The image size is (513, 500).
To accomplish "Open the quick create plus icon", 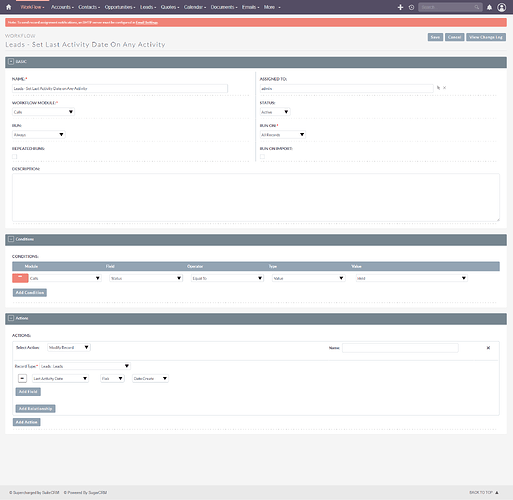I will click(400, 7).
